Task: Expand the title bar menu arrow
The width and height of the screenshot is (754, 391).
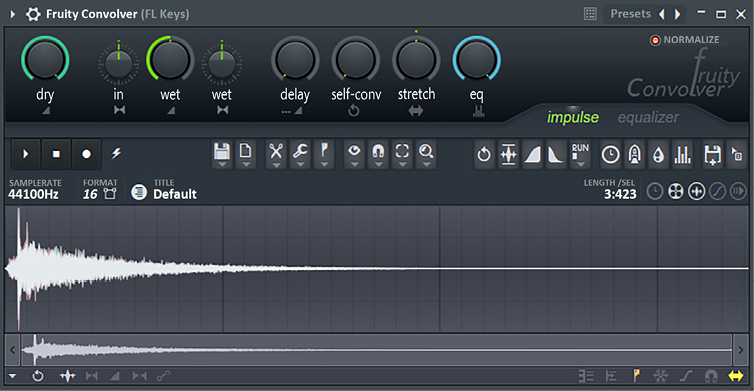Action: pyautogui.click(x=13, y=14)
